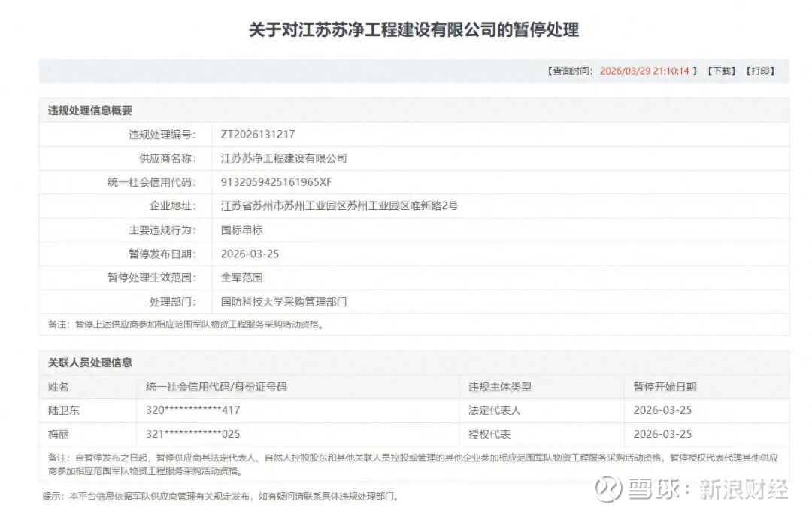The height and width of the screenshot is (514, 812).
Task: Click the 暂停发布日期 label
Action: [x=162, y=254]
